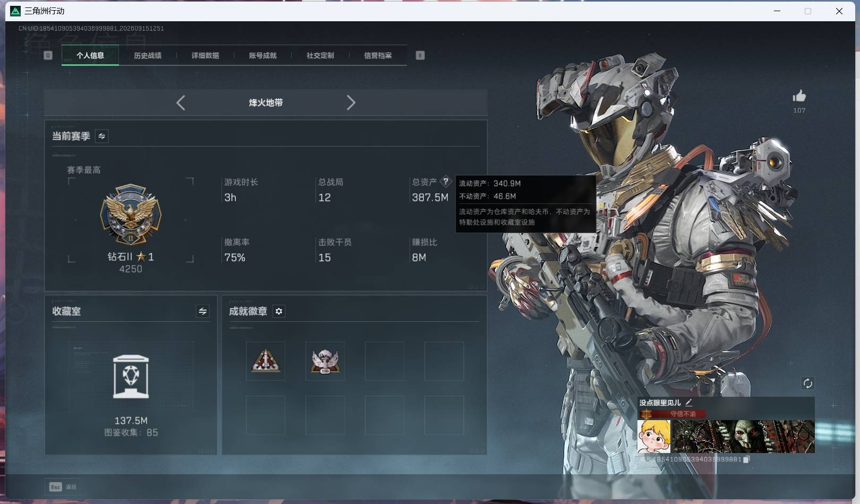860x504 pixels.
Task: Select the triangle achievement badge
Action: pyautogui.click(x=266, y=361)
